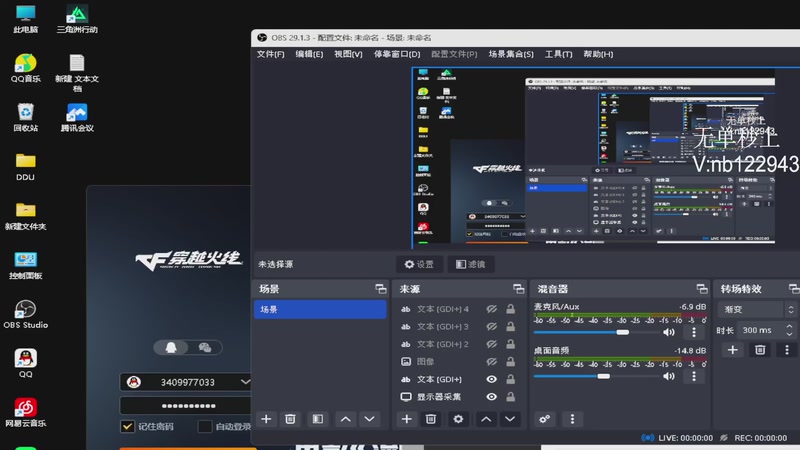
Task: Hide the 文本 (GDI+) source
Action: 491,379
